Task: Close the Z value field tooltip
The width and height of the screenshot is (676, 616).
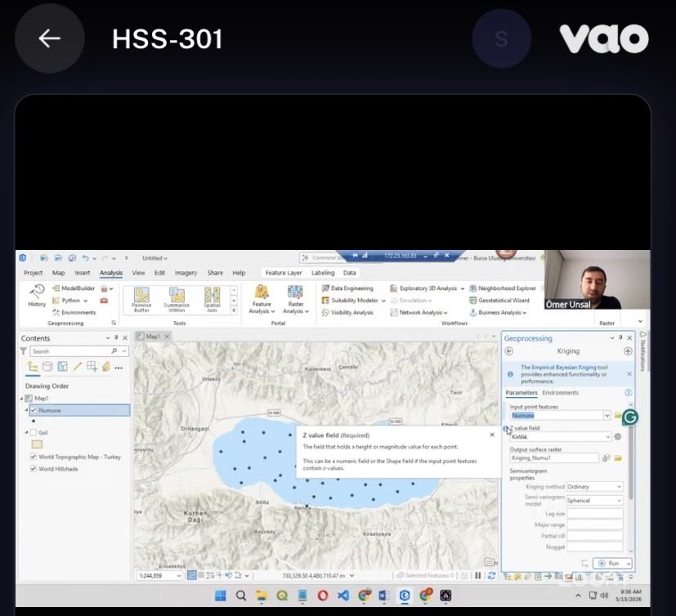Action: [492, 435]
